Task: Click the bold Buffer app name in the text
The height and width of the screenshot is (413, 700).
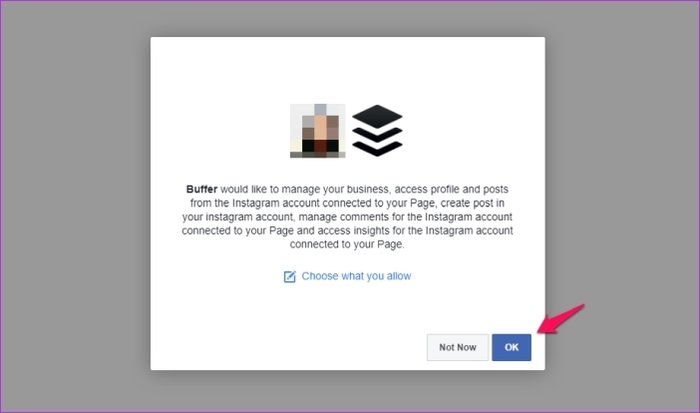Action: pyautogui.click(x=202, y=189)
